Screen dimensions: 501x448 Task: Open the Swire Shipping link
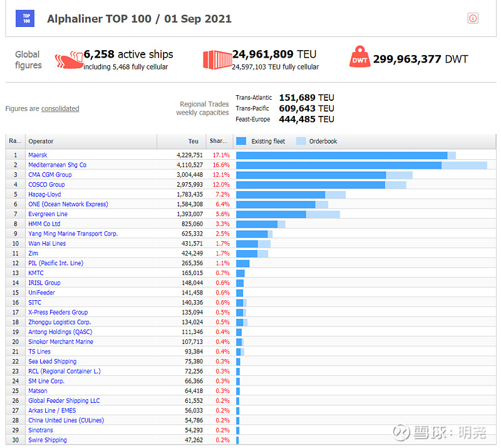48,440
